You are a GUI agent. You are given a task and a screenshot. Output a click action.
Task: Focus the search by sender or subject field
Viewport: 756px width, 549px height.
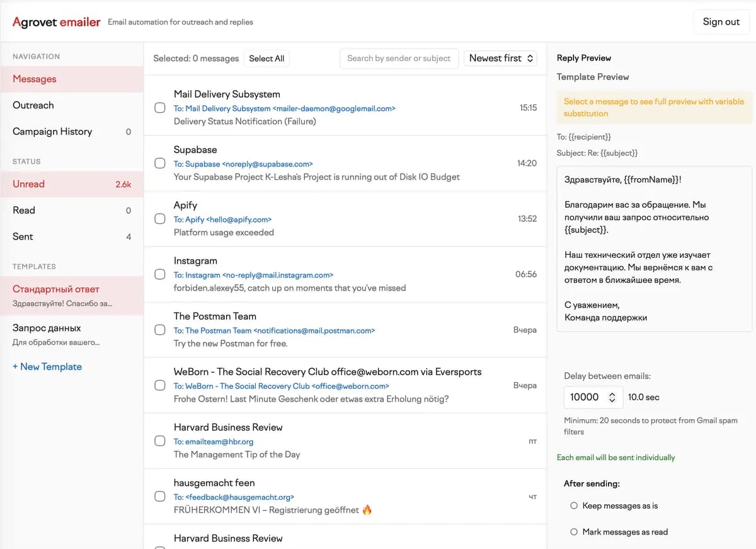399,58
